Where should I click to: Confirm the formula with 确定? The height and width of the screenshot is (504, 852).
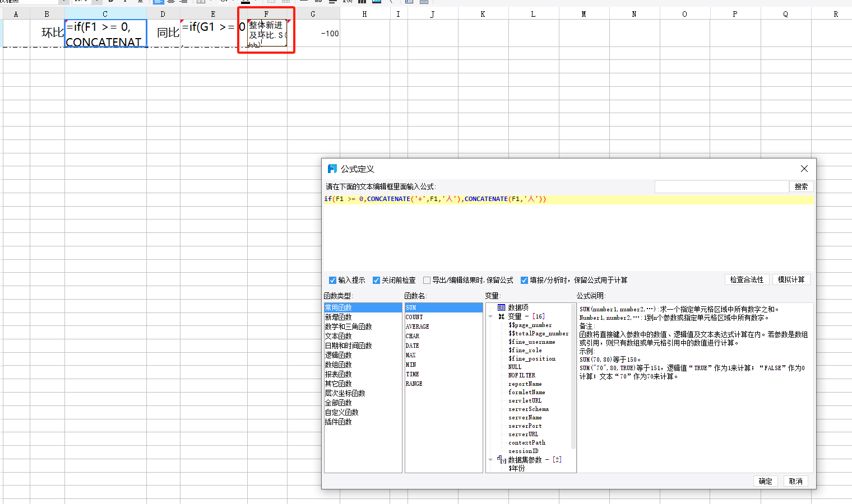pyautogui.click(x=765, y=481)
